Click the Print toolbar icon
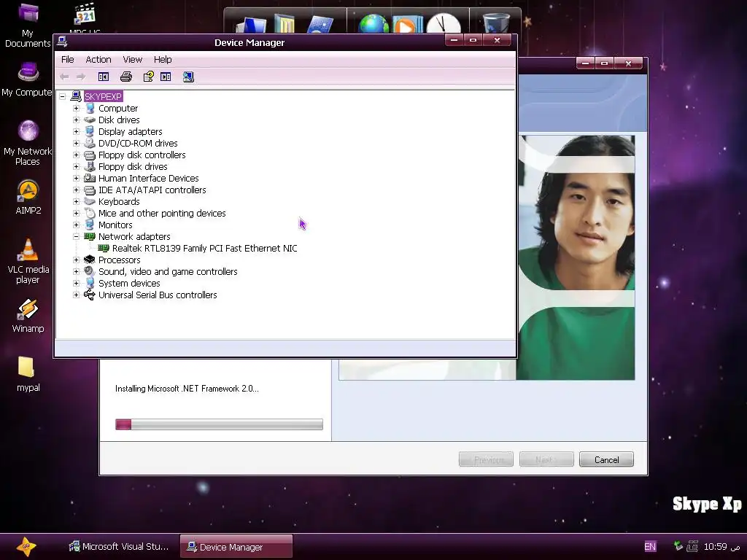747x560 pixels. coord(126,77)
